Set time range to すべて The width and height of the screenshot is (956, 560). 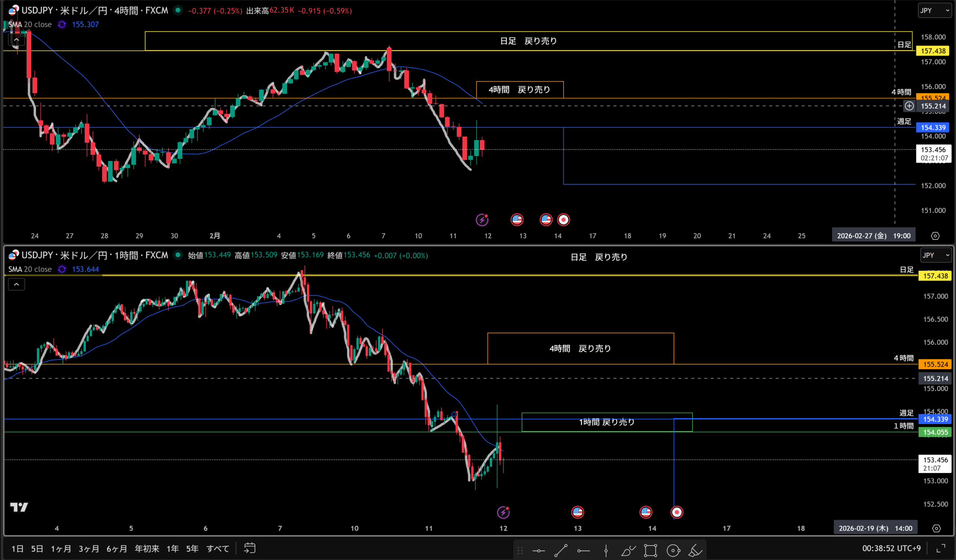[218, 549]
